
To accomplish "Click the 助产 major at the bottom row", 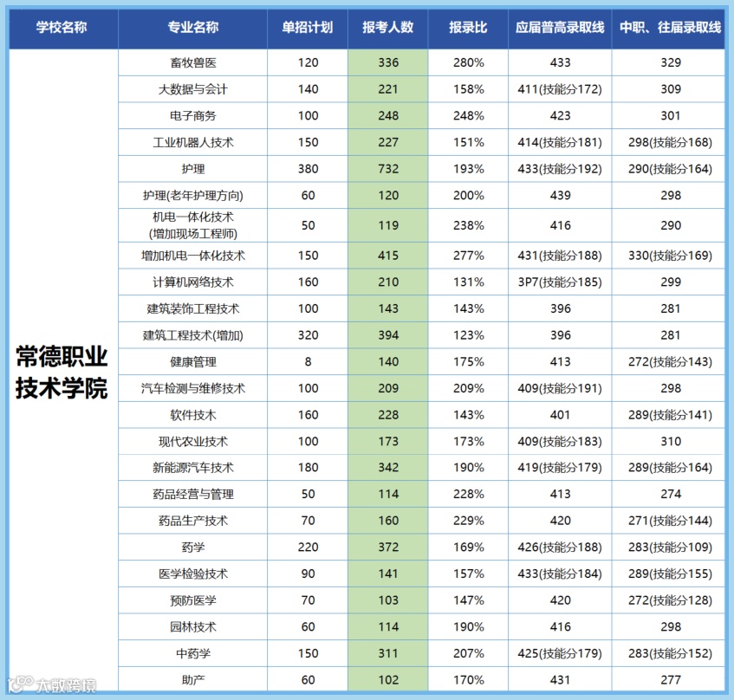I will pyautogui.click(x=192, y=679).
